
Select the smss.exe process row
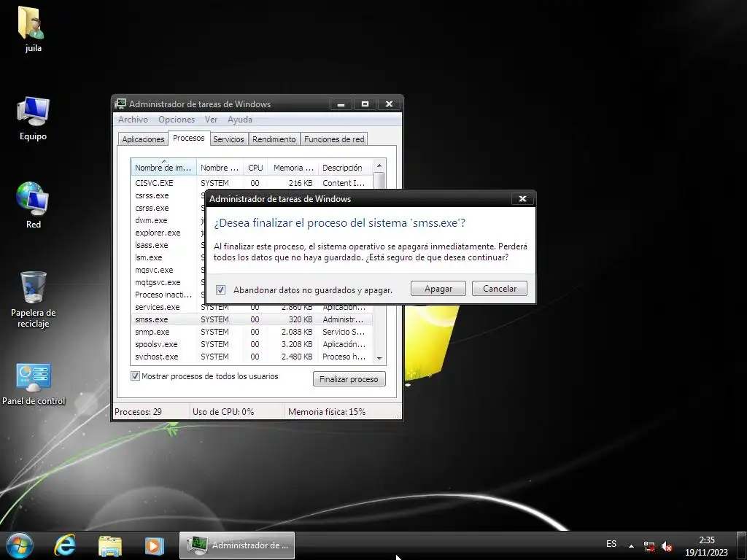click(252, 319)
